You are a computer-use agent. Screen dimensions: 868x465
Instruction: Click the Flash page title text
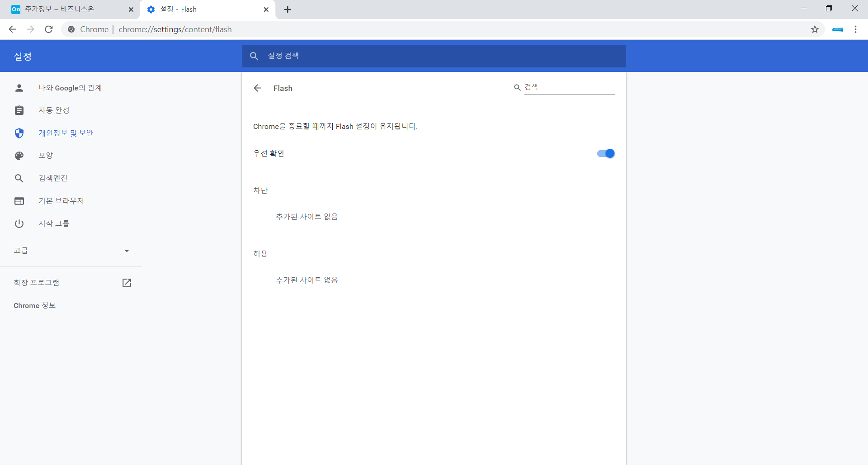click(283, 88)
